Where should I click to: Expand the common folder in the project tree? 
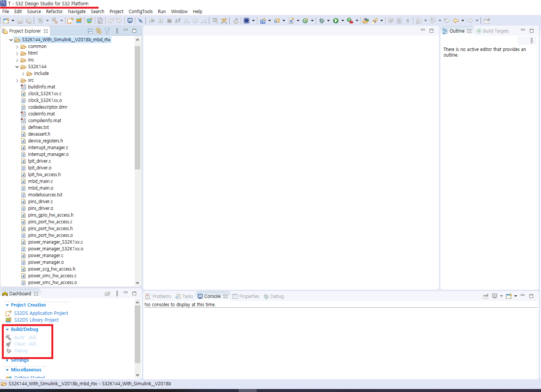coord(17,46)
